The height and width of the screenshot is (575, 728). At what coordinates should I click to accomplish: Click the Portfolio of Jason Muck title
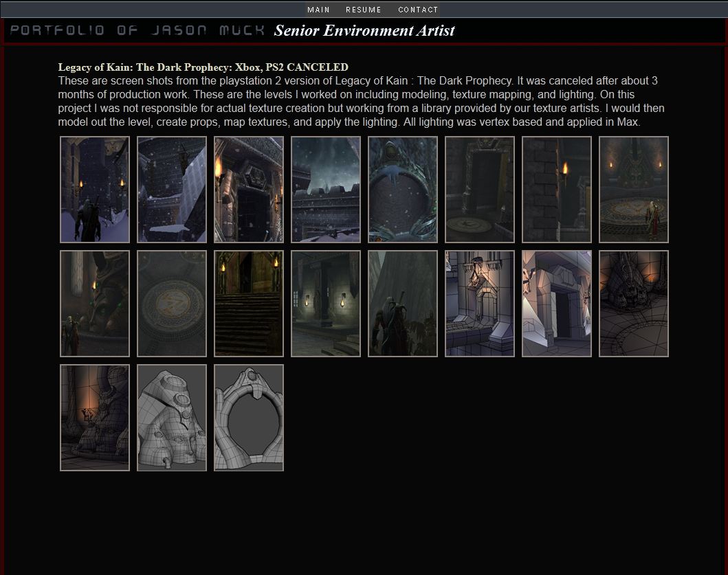point(137,30)
